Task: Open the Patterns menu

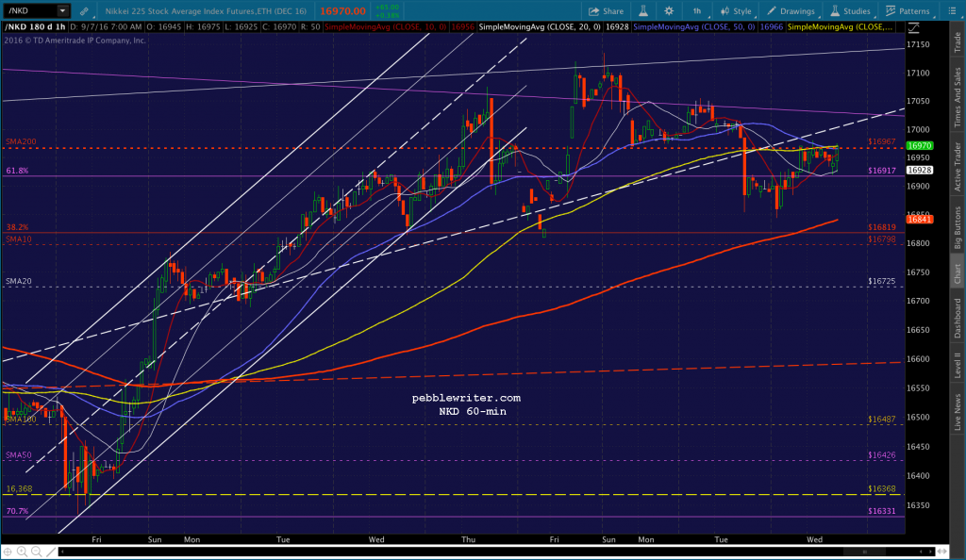Action: click(908, 11)
